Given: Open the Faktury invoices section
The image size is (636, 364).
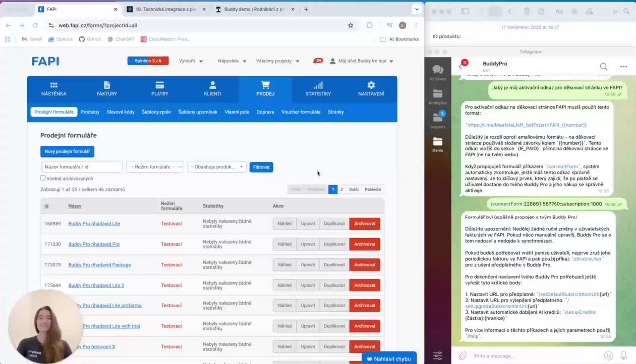Looking at the screenshot, I should pos(107,89).
